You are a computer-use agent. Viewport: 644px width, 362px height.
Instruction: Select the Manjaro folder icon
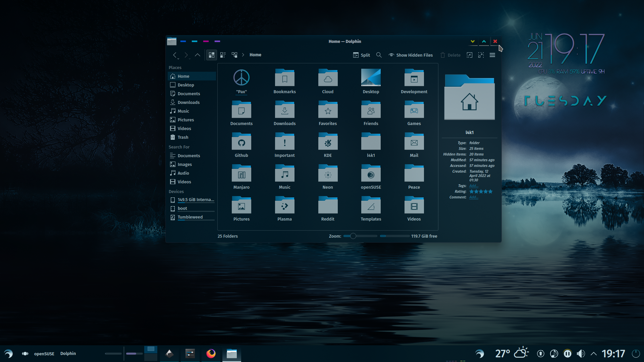click(x=241, y=173)
